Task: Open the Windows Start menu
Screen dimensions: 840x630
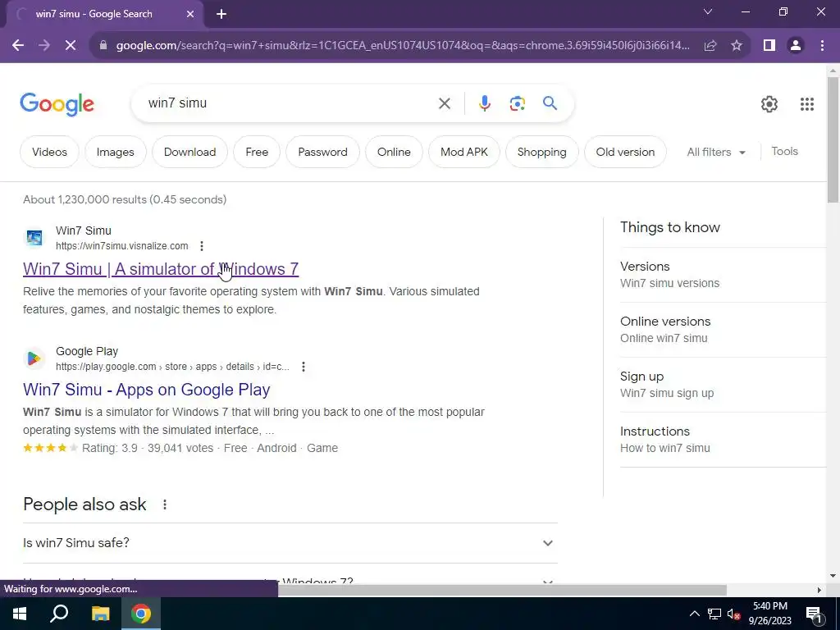Action: 20,614
